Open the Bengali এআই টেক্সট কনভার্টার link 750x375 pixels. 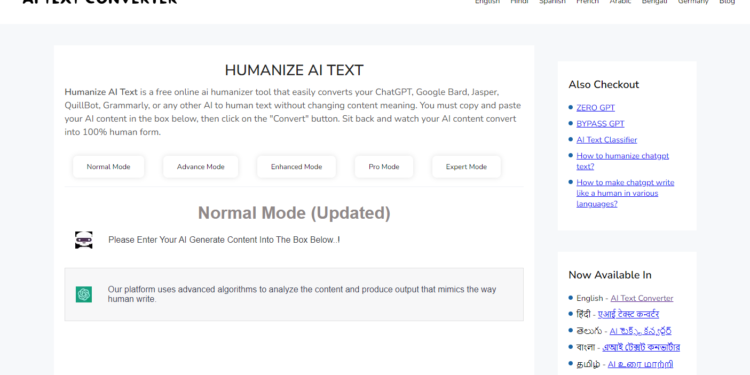[x=641, y=347]
